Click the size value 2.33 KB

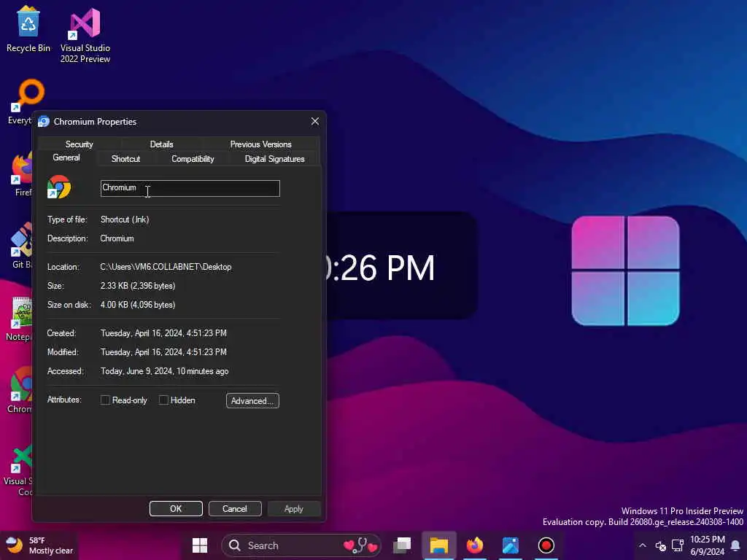pos(138,286)
